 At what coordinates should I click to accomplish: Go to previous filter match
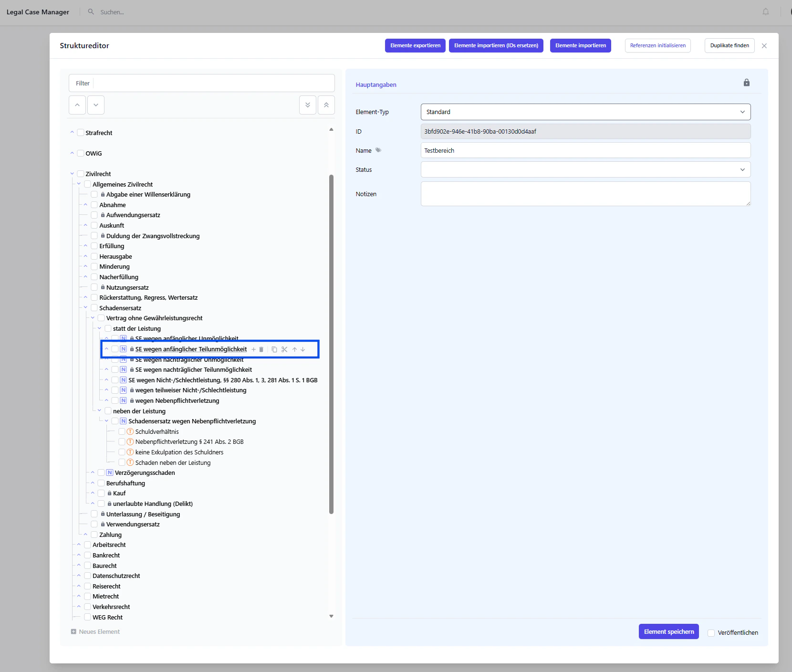point(77,105)
